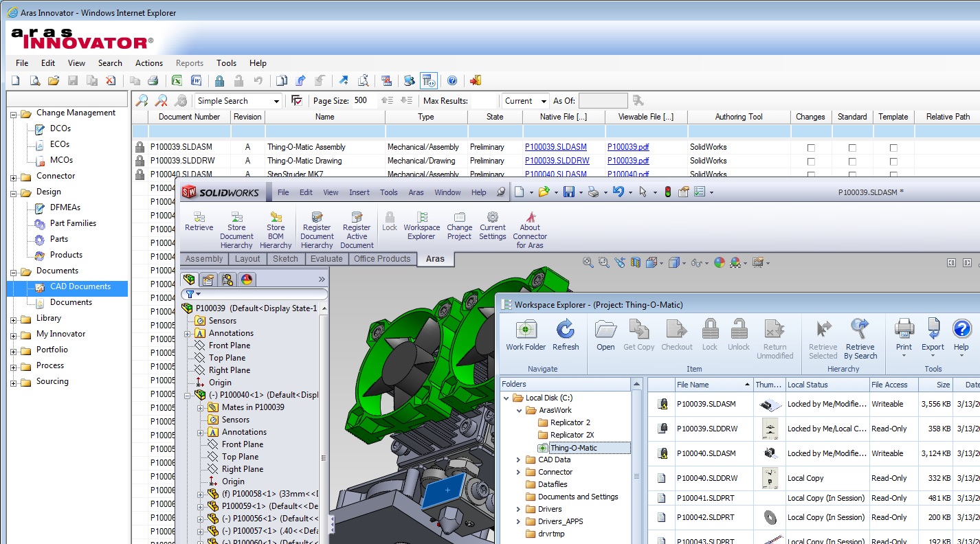Click Export to Word icon in Aras toolbar
980x544 pixels.
pyautogui.click(x=195, y=80)
